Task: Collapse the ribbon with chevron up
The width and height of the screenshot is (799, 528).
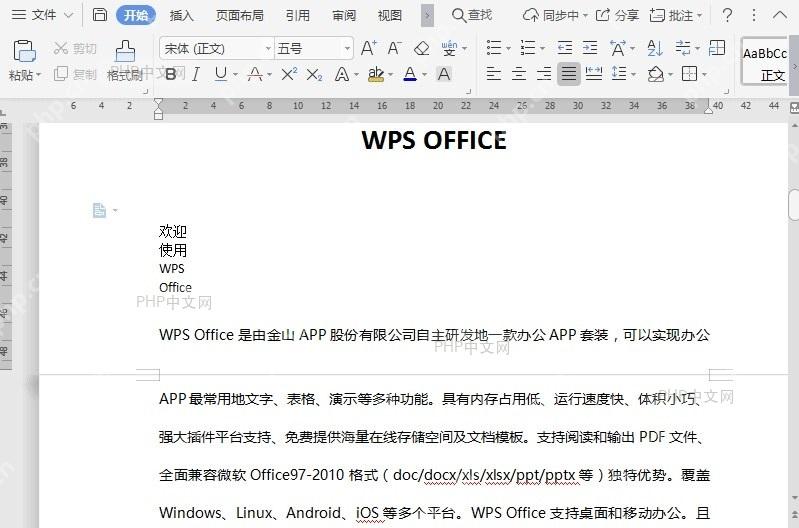Action: (780, 15)
